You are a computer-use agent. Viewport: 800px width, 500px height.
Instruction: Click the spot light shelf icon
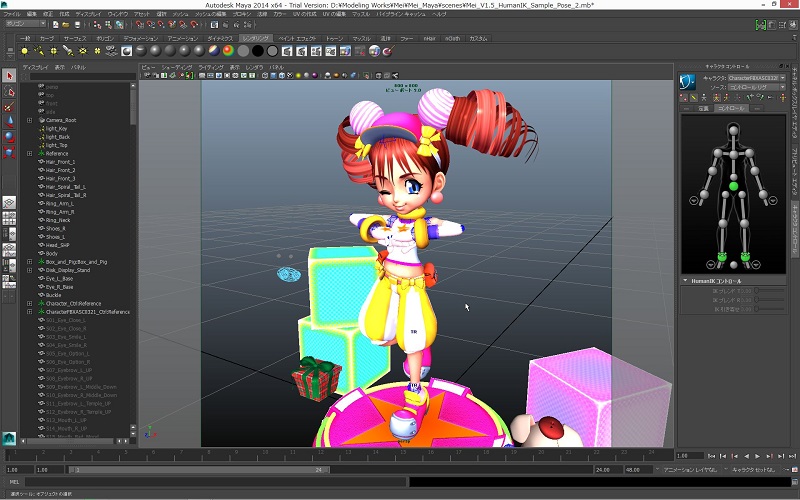point(68,51)
